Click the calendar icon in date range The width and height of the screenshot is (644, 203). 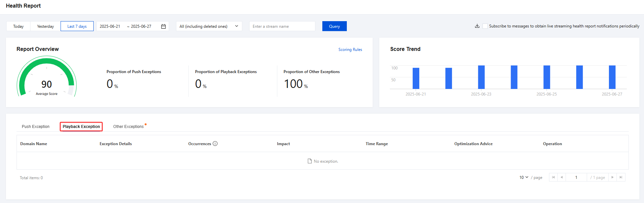[163, 26]
